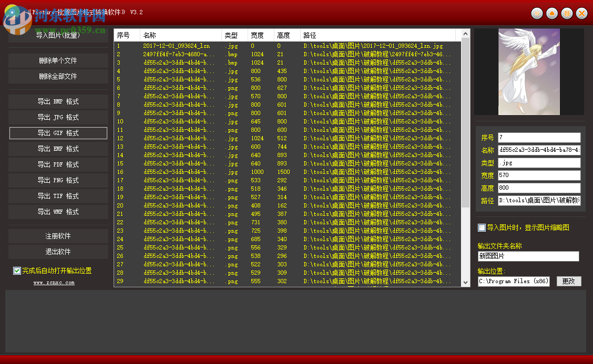Click the 类型 field showing .jpg
Screen dimensions: 593x364
click(x=539, y=163)
